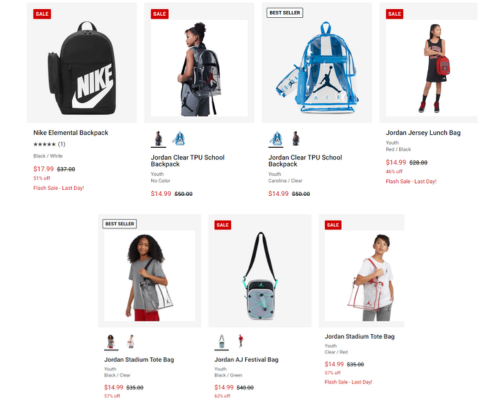Click the BEST SELLER badge on tote bag
The height and width of the screenshot is (400, 500).
click(120, 224)
